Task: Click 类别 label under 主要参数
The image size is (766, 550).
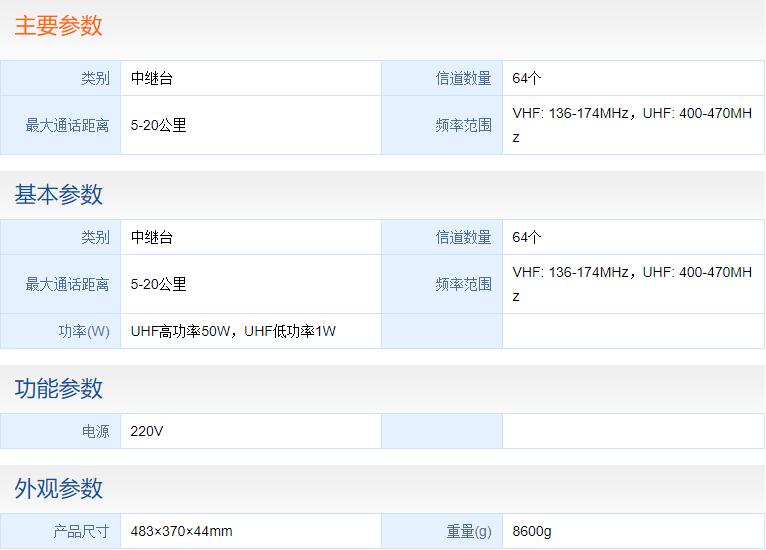Action: pyautogui.click(x=95, y=78)
